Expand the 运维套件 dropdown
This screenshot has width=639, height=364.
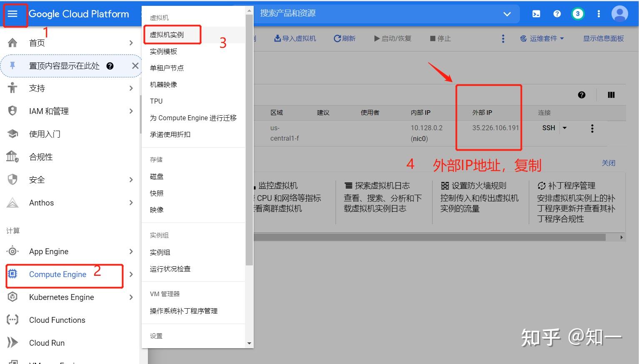[x=542, y=39]
